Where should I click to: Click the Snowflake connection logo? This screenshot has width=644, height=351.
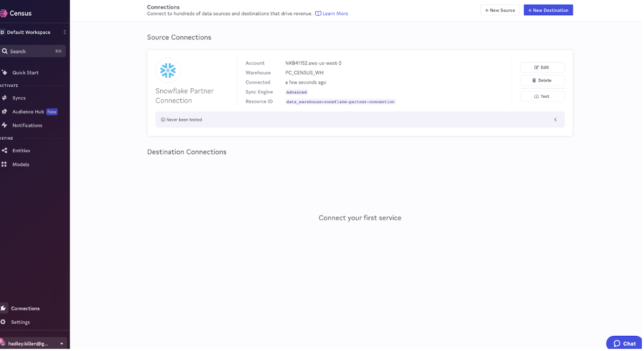(x=168, y=69)
